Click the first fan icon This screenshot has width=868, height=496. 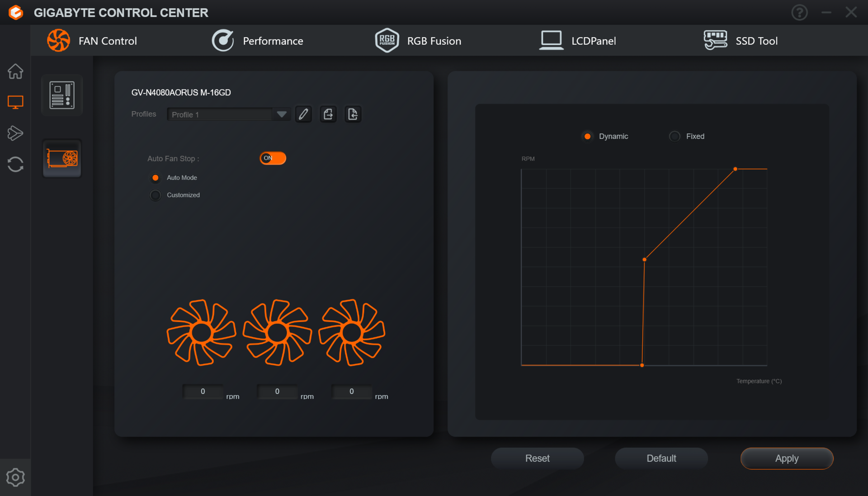(202, 333)
